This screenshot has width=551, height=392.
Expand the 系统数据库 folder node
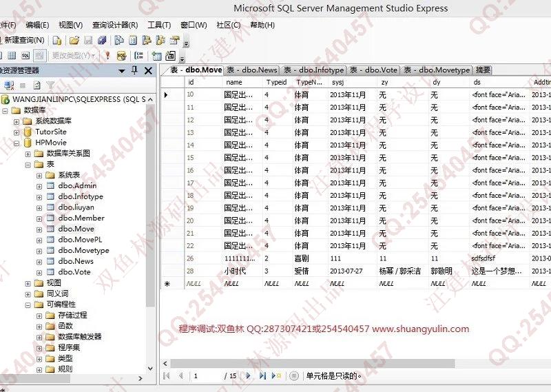[17, 122]
